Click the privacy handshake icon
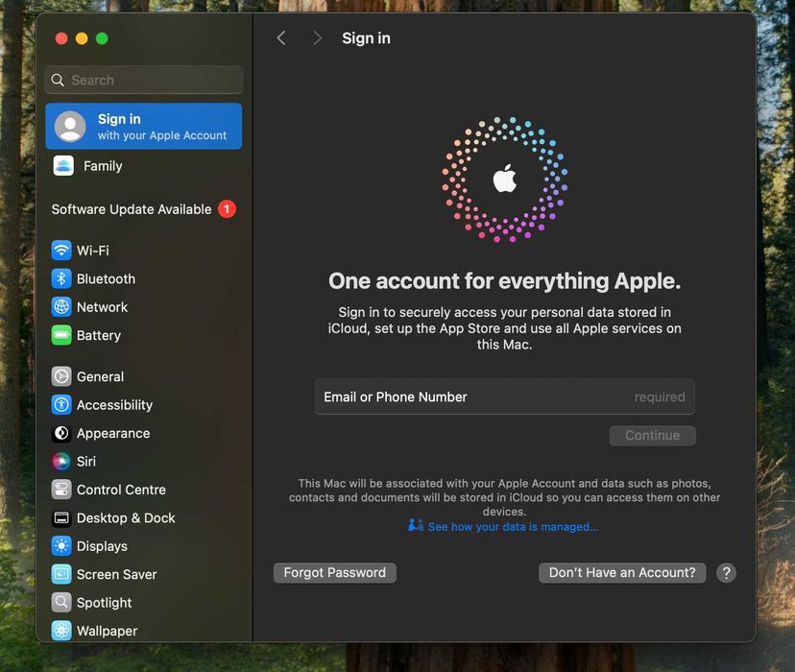 click(416, 525)
